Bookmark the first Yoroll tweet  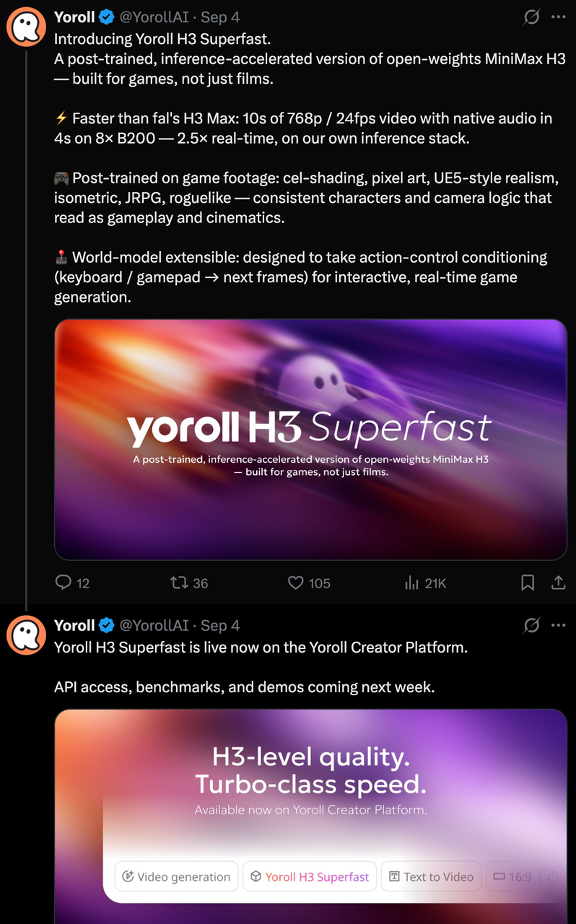tap(528, 583)
